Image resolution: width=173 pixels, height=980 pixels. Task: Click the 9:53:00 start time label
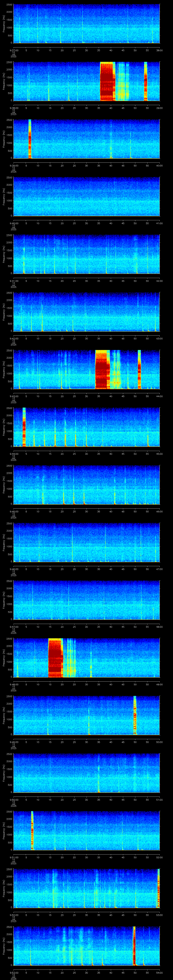(x=14, y=972)
